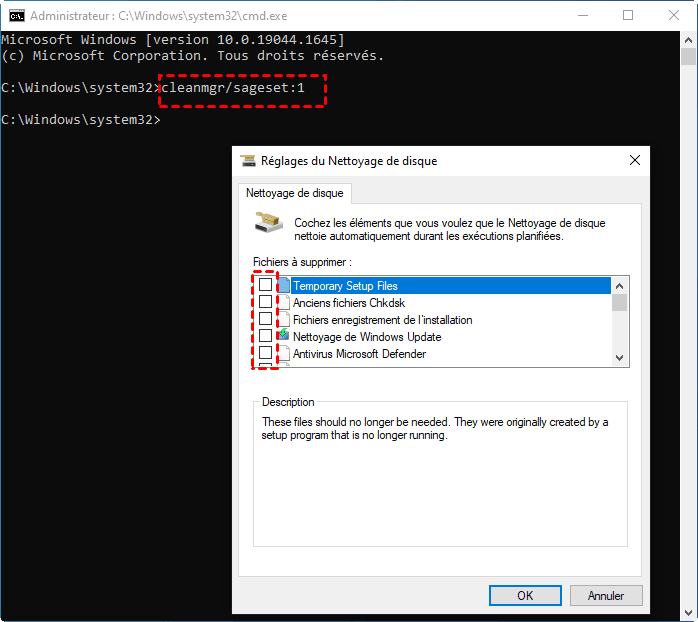Cancel the dialog with Annuler
Viewport: 698px width, 622px height.
(606, 595)
